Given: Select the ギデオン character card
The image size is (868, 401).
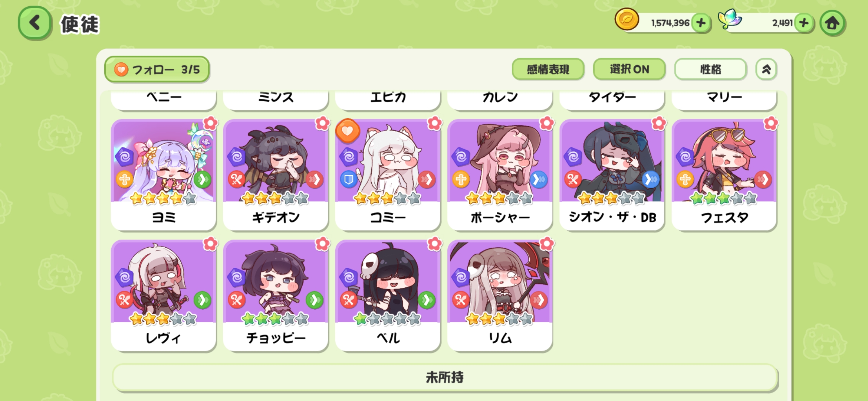Looking at the screenshot, I should point(276,175).
